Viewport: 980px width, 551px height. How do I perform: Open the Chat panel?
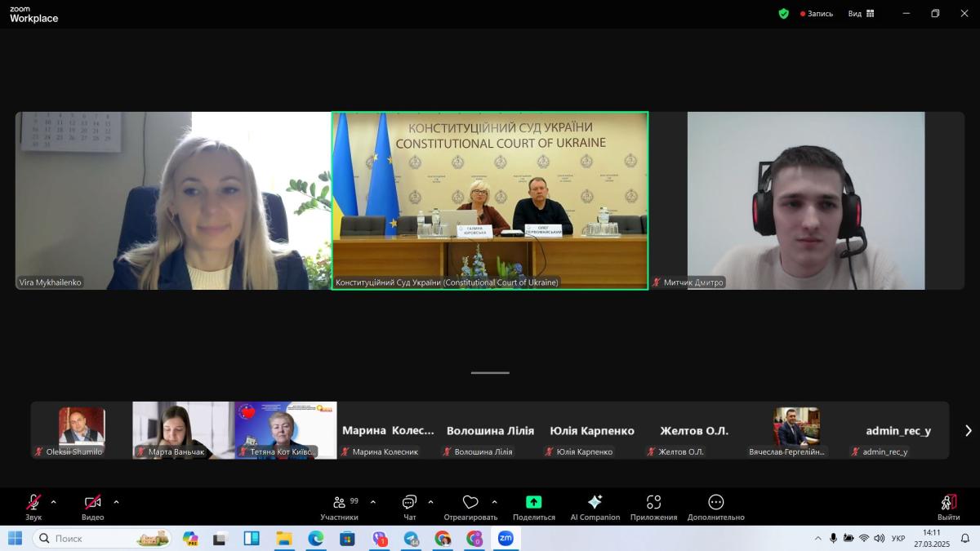click(x=409, y=506)
